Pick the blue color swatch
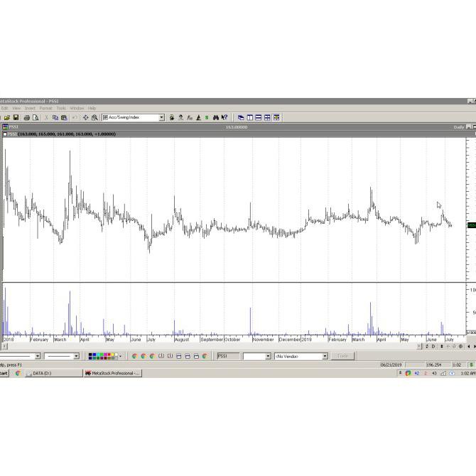 pos(94,355)
